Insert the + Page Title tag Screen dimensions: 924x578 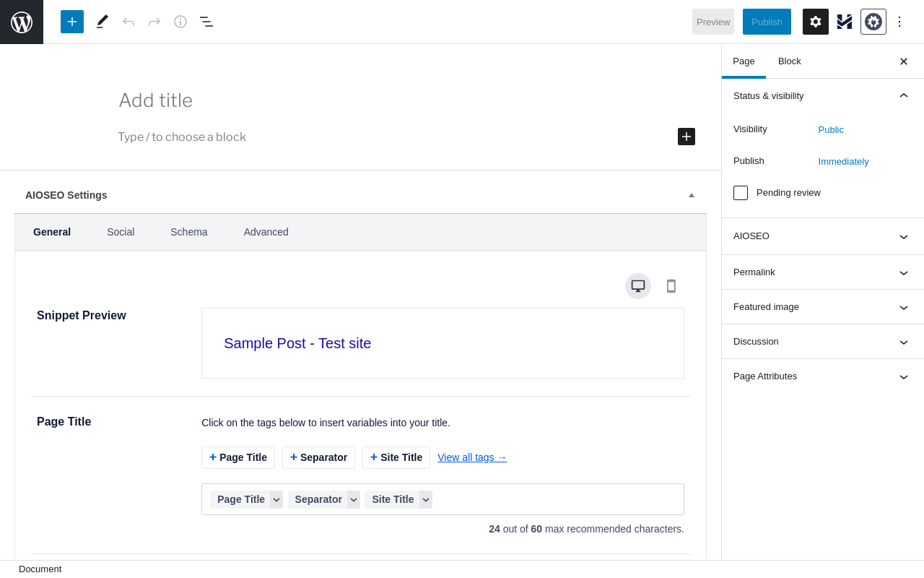[x=238, y=457]
